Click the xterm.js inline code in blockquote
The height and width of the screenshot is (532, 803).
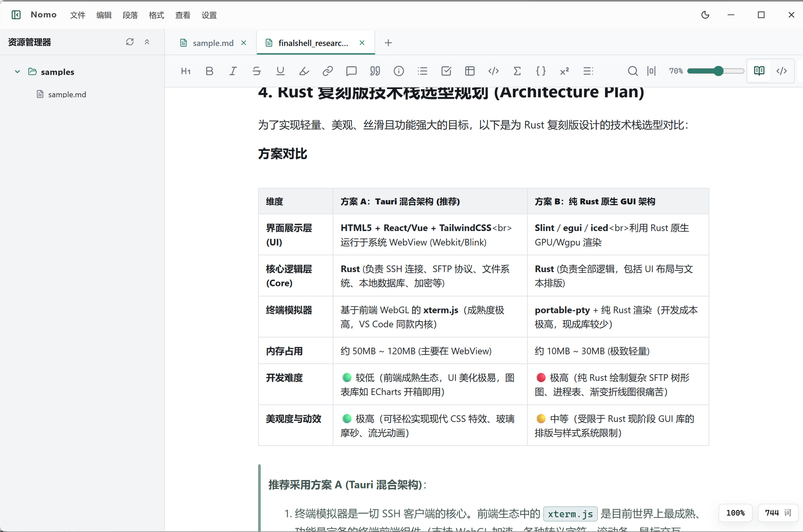coord(570,514)
